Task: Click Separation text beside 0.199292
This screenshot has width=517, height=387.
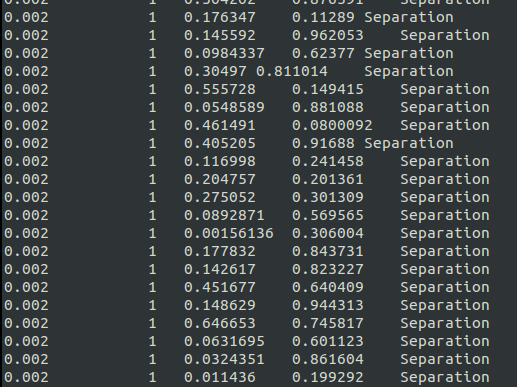Action: pyautogui.click(x=445, y=378)
